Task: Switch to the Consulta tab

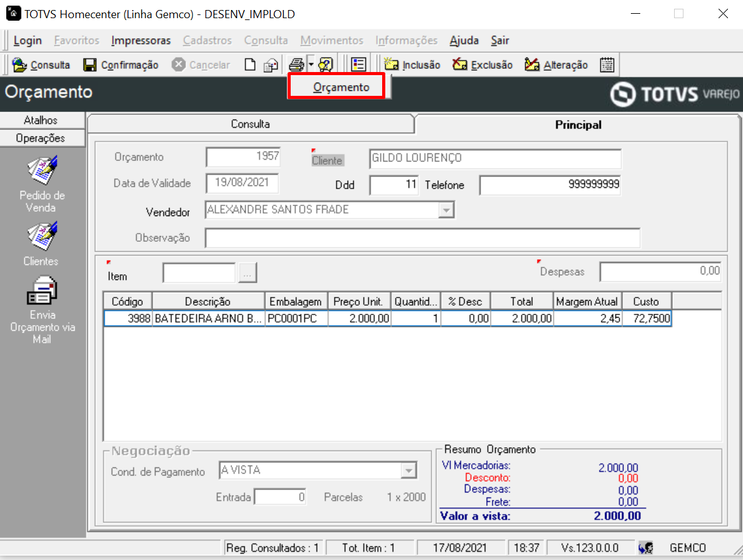Action: click(x=250, y=124)
